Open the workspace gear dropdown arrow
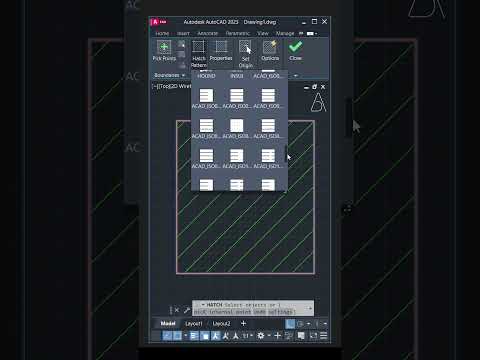This screenshot has height=360, width=480. click(x=269, y=336)
